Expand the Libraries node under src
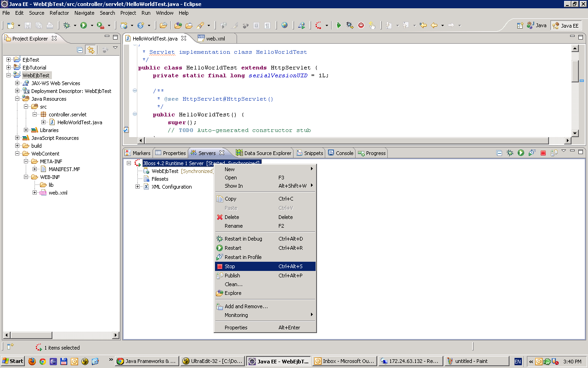This screenshot has height=368, width=588. pyautogui.click(x=26, y=130)
